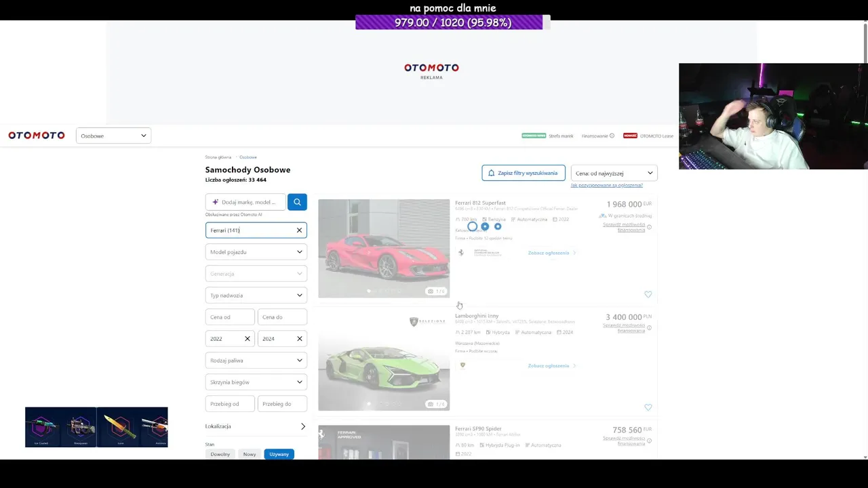Click financing check link under 1 968 000 EUR
Image resolution: width=868 pixels, height=488 pixels.
click(x=624, y=227)
